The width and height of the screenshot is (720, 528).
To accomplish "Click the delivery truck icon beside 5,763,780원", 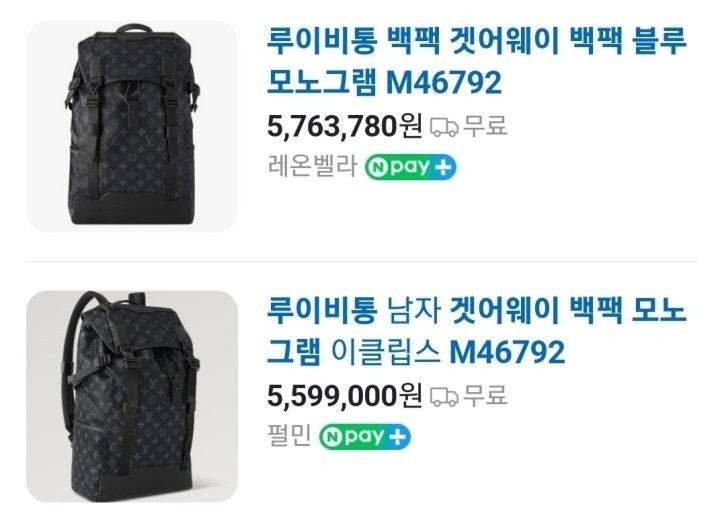I will click(444, 127).
